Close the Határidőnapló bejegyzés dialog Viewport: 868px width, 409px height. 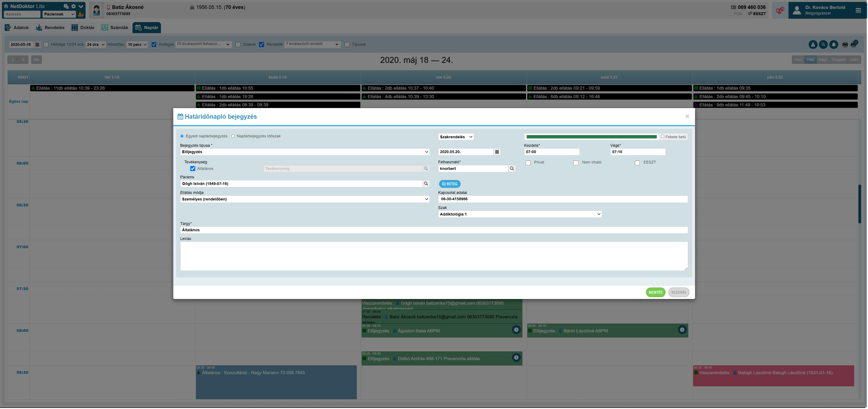(x=687, y=117)
